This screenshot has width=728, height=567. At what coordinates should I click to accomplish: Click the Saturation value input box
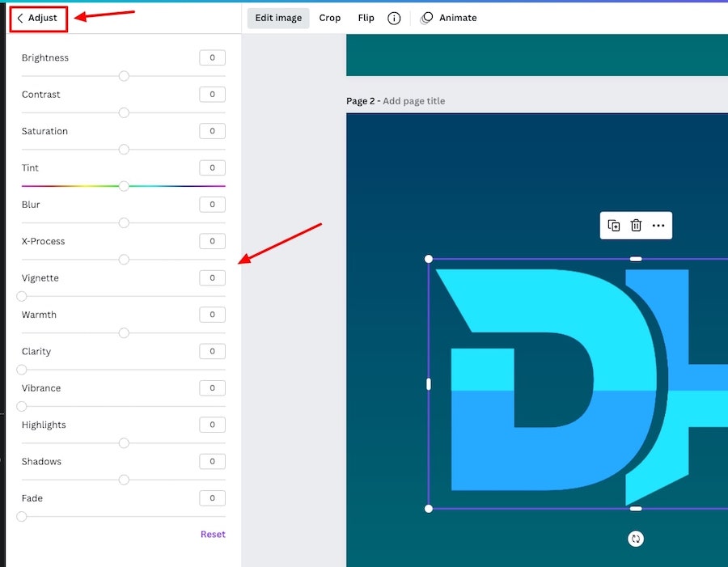click(212, 131)
